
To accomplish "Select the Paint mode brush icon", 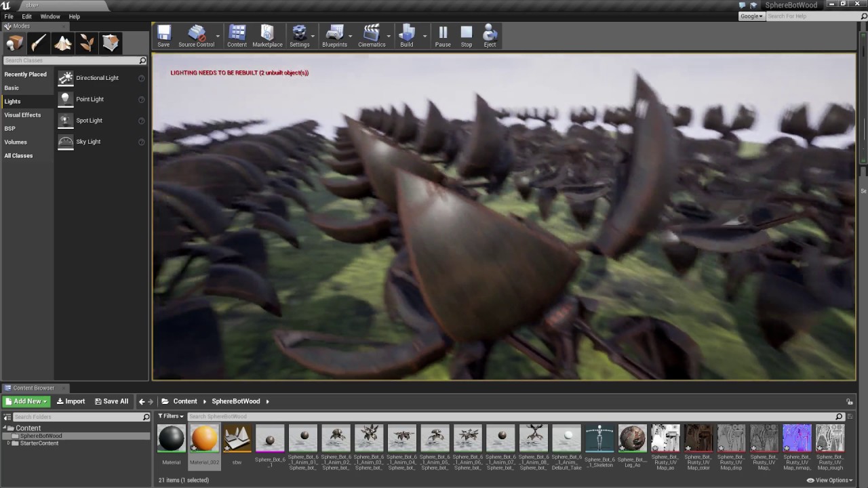I will click(x=39, y=43).
